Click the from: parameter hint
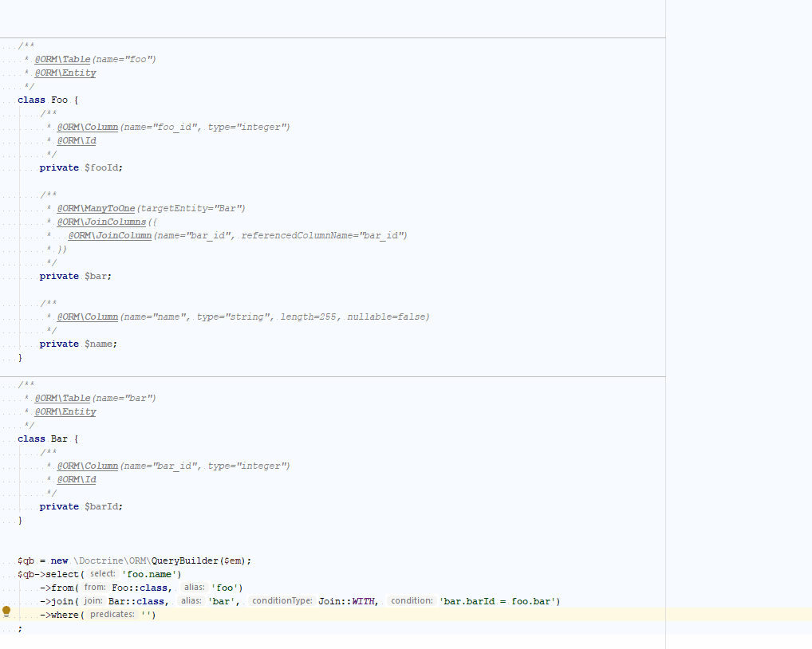Viewport: 812px width, 649px height. [95, 588]
